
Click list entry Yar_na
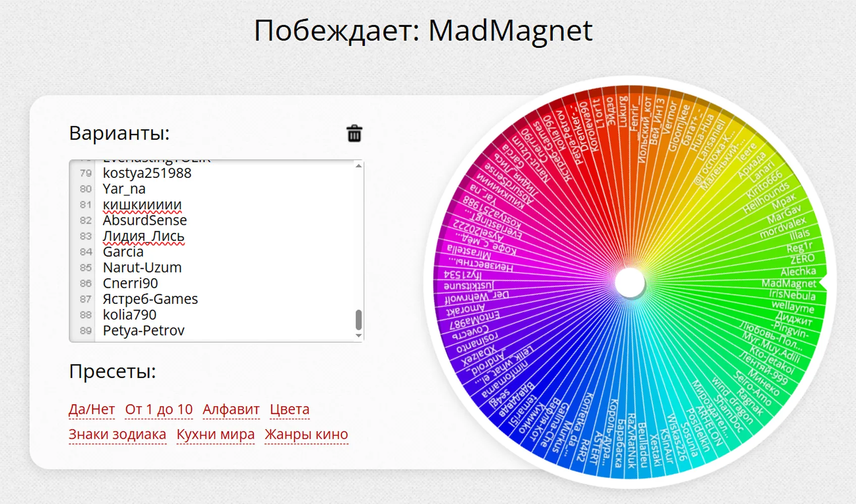pyautogui.click(x=124, y=189)
